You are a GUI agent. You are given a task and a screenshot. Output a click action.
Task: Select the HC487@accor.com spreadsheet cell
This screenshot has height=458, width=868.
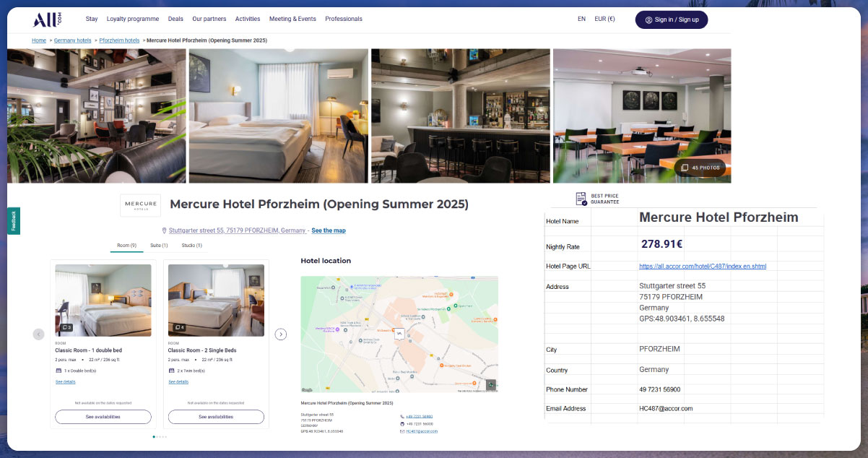point(666,409)
